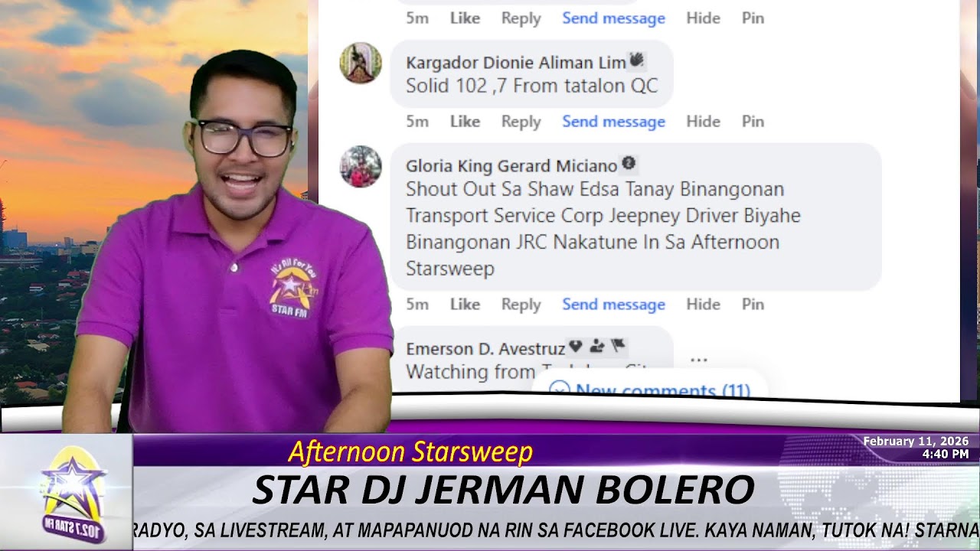Pin Gloria's Shout Out jeepney driver comment

753,304
